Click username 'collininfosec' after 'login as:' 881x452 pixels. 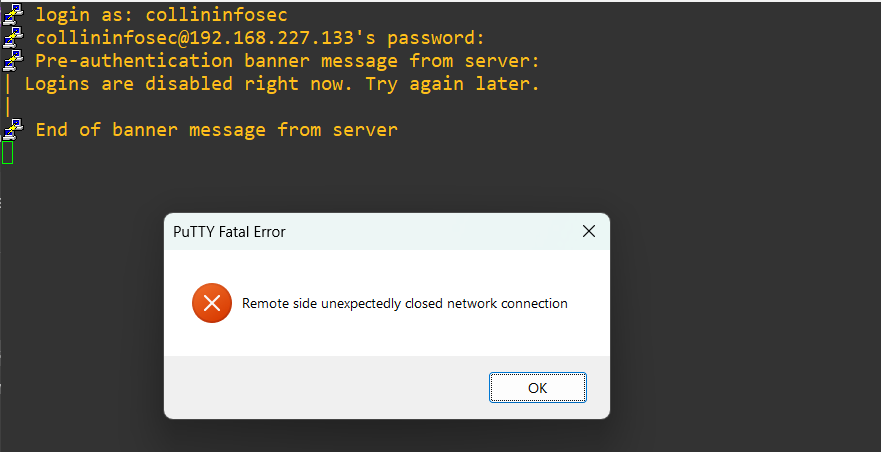click(x=212, y=16)
